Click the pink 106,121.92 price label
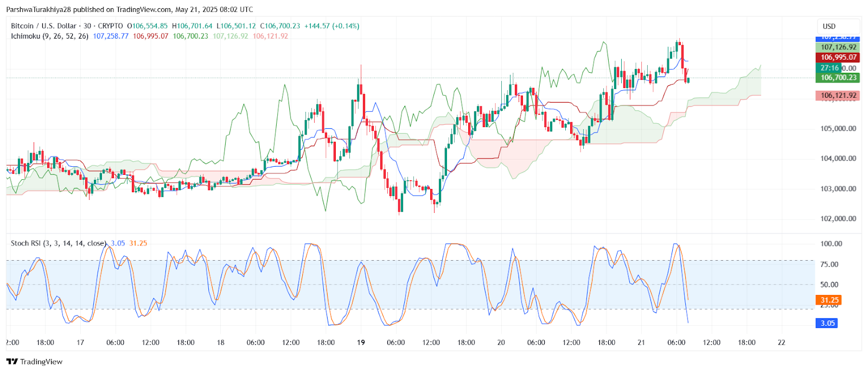 pos(838,96)
